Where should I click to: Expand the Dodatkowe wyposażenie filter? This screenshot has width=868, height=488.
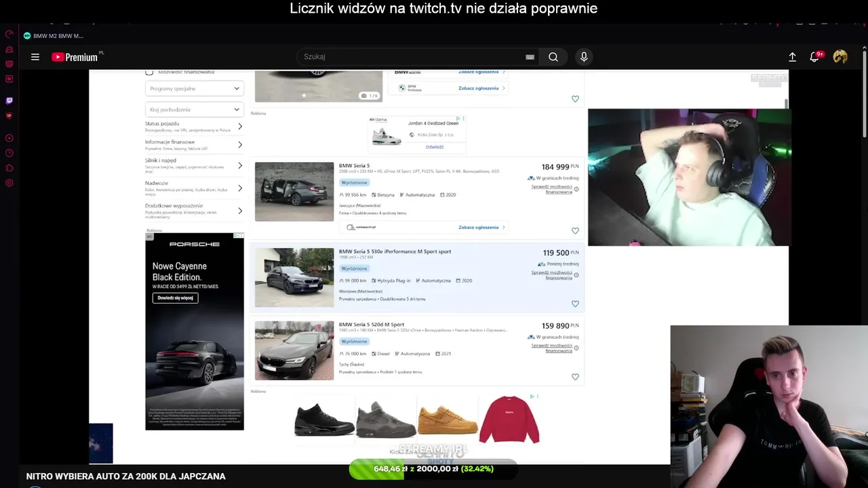click(x=194, y=211)
